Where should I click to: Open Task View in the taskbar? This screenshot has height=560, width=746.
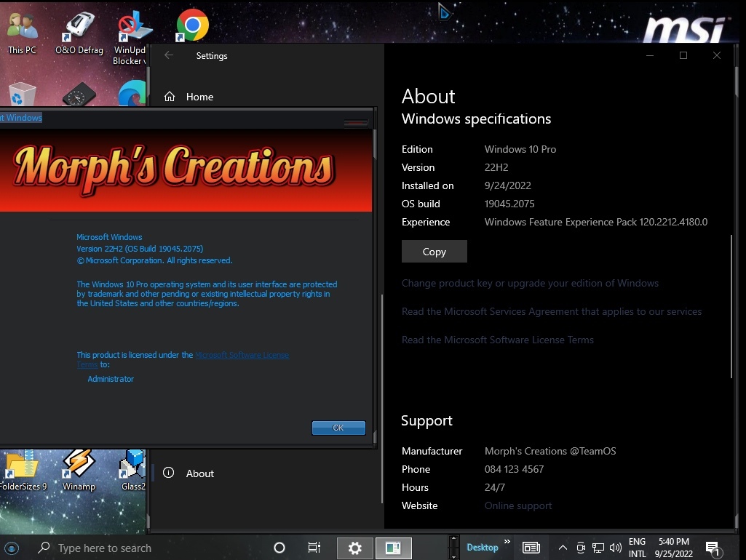coord(314,548)
